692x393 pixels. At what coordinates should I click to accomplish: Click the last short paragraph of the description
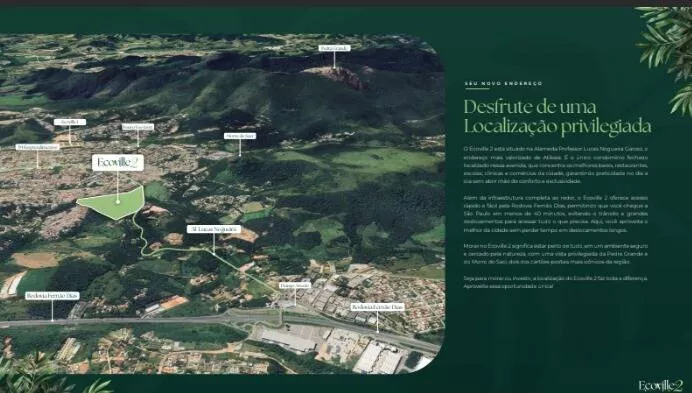pyautogui.click(x=556, y=282)
